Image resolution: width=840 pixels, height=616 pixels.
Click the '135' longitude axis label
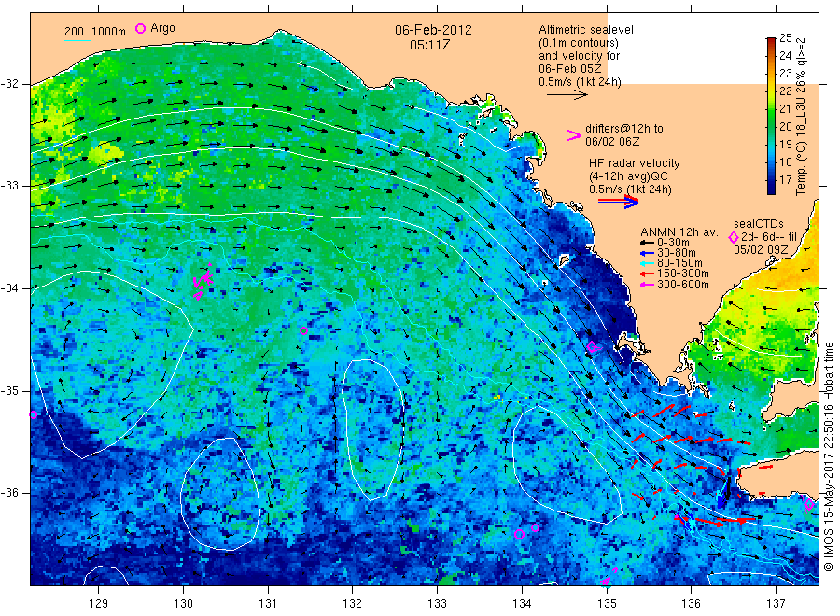click(607, 604)
